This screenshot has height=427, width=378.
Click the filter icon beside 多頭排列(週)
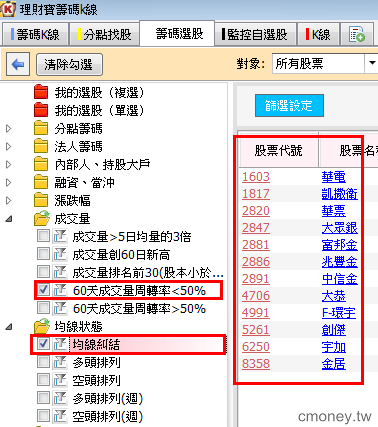pos(60,398)
